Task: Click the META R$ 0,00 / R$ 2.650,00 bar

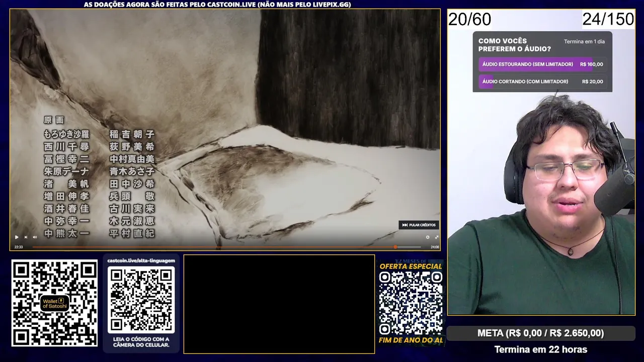Action: point(541,333)
